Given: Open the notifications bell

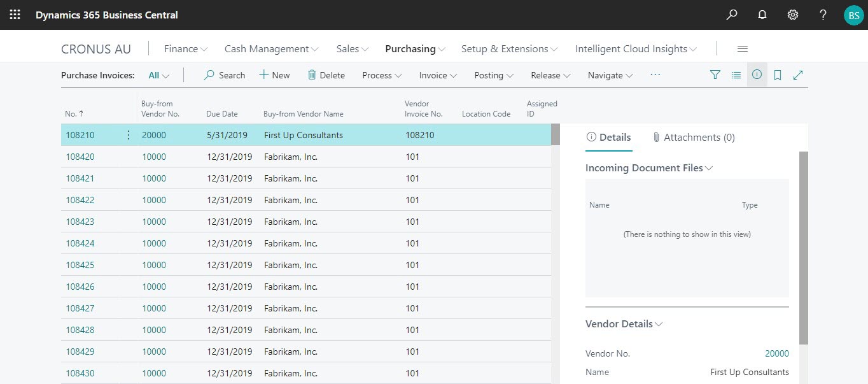Looking at the screenshot, I should pos(762,15).
